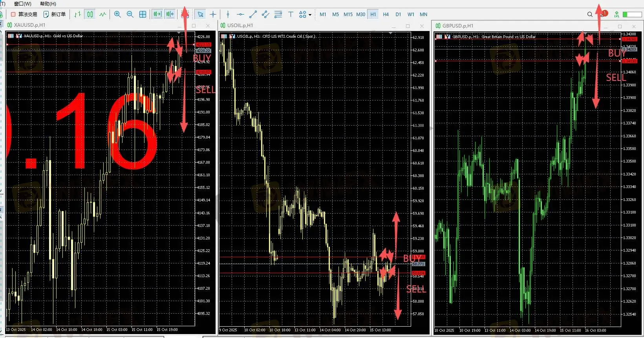The height and width of the screenshot is (338, 644).
Task: Select the crosshair tool
Action: point(213,15)
